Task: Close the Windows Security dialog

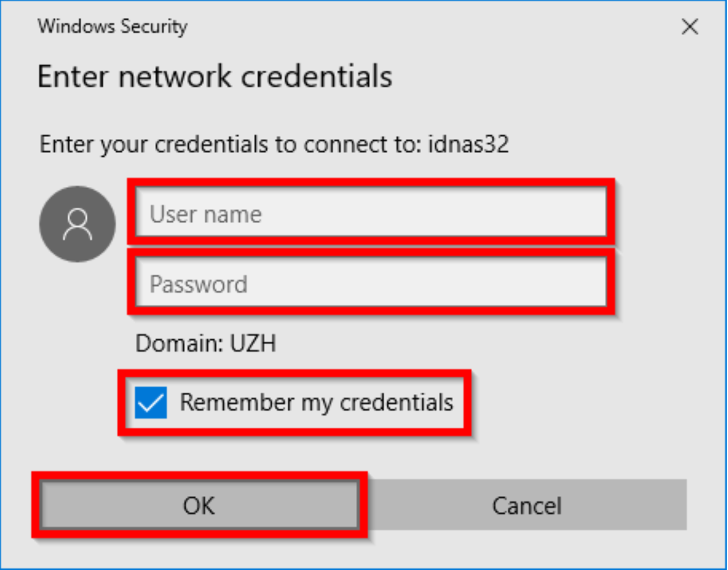Action: click(690, 27)
